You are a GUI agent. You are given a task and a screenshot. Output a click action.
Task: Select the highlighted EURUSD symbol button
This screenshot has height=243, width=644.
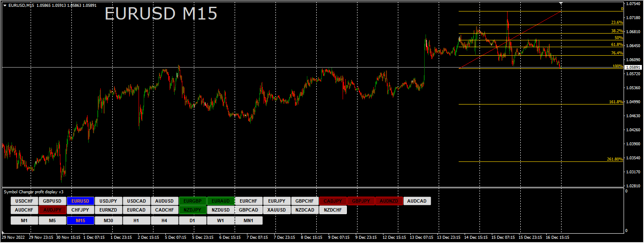pyautogui.click(x=80, y=201)
